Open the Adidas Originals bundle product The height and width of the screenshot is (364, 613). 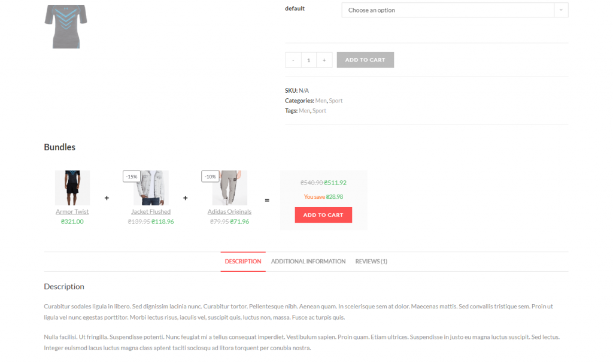coord(229,211)
